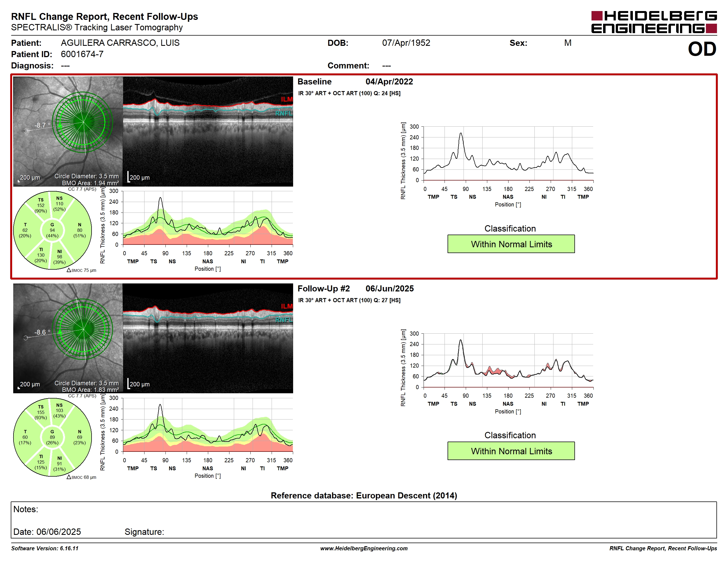This screenshot has width=728, height=563.
Task: Click the Heidelberg Engineering logo
Action: click(x=654, y=22)
